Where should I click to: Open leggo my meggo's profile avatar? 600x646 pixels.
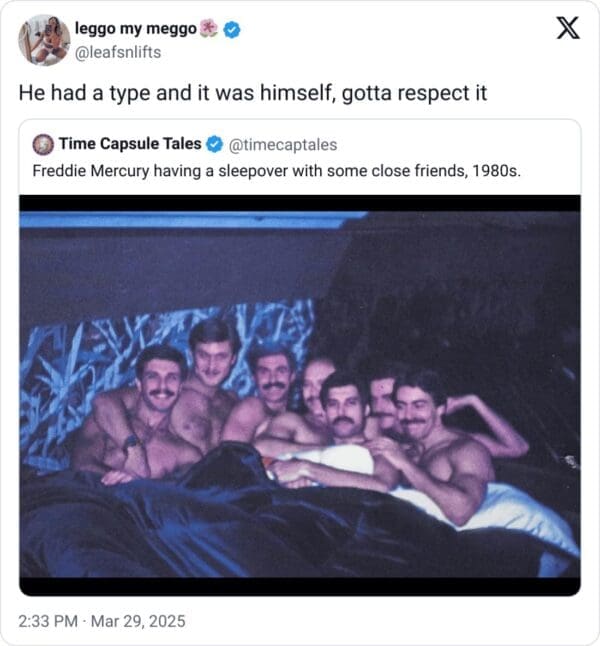(x=43, y=40)
